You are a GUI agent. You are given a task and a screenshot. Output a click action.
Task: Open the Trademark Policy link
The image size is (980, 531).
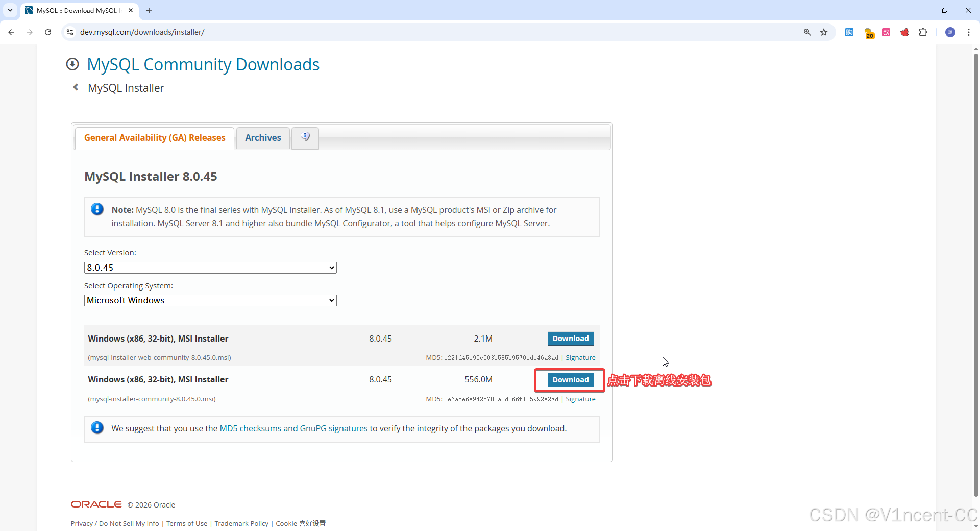click(x=241, y=523)
